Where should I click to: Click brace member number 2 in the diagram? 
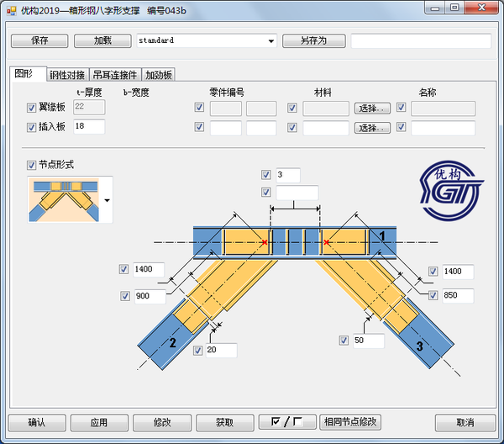tap(172, 341)
